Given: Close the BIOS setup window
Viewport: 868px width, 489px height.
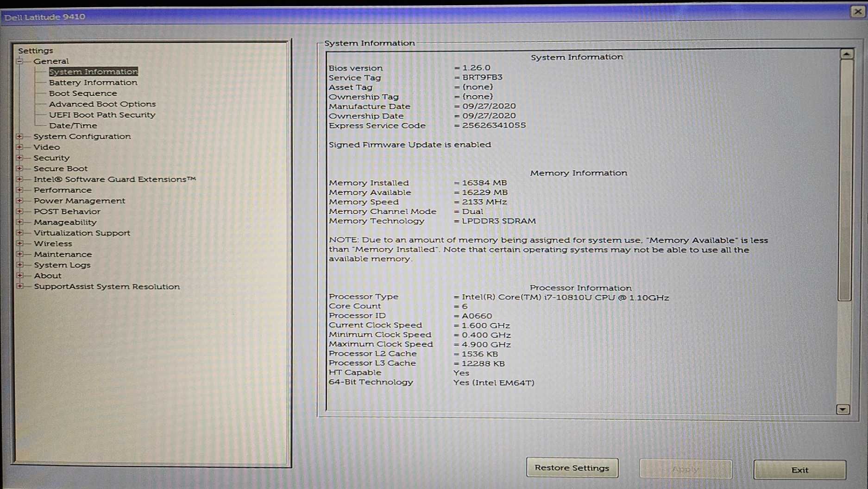Looking at the screenshot, I should 858,12.
